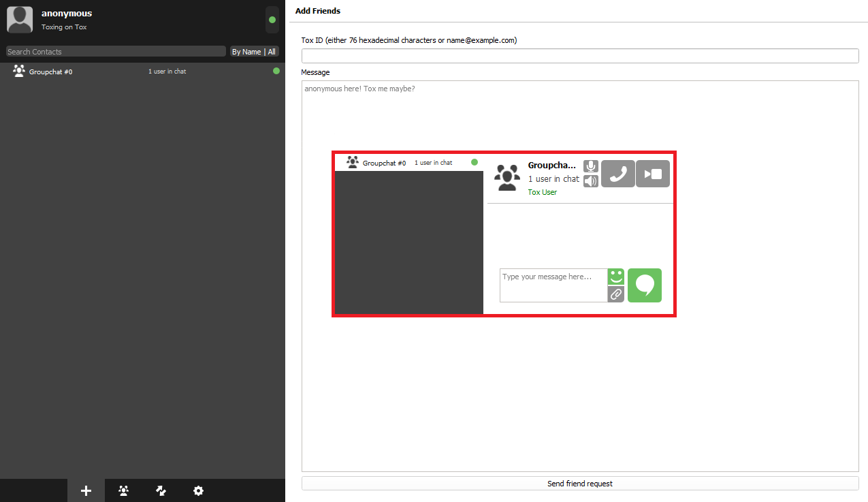Click the "Toxing on Tox" status message
Screen dimensions: 868x502
[x=64, y=27]
